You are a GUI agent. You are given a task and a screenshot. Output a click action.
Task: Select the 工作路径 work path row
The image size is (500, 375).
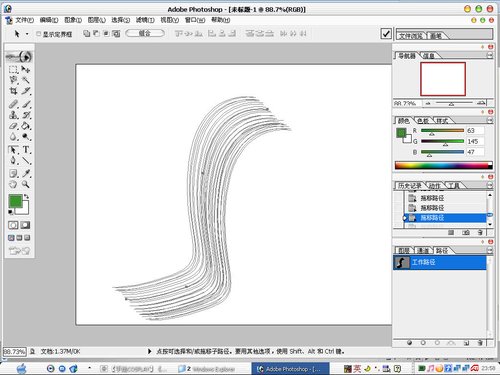pos(439,262)
